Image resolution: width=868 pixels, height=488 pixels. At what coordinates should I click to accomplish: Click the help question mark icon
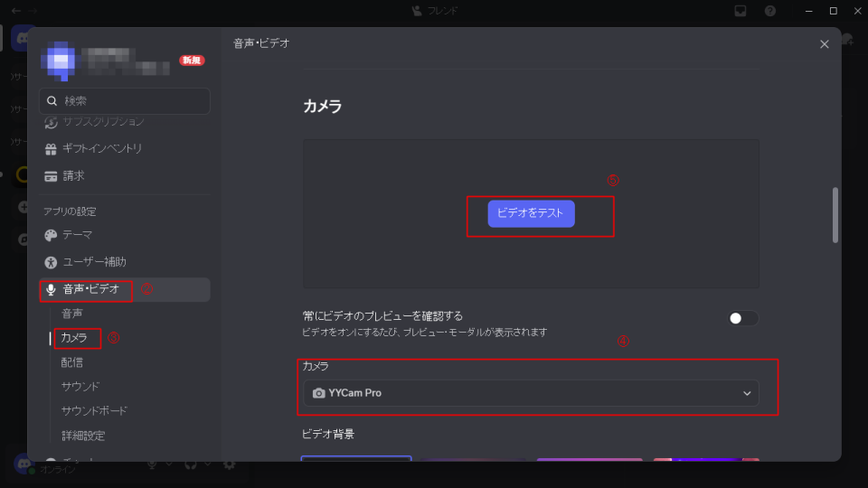770,11
